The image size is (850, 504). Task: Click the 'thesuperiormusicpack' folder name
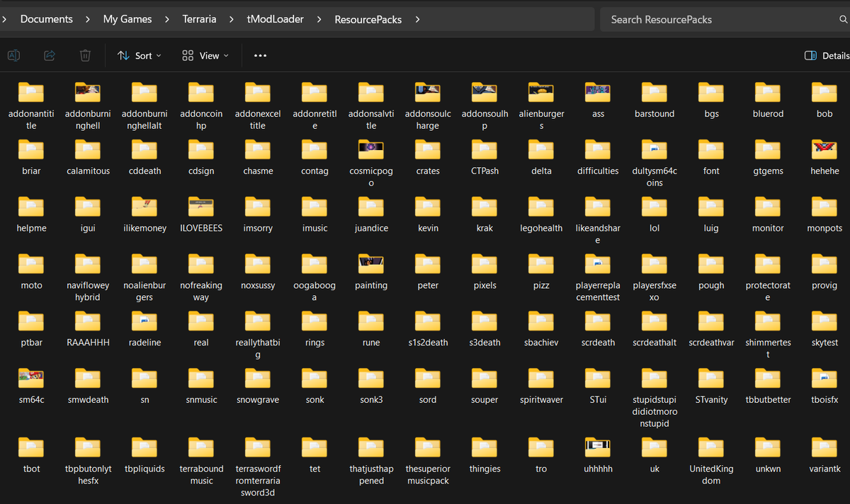pyautogui.click(x=428, y=474)
